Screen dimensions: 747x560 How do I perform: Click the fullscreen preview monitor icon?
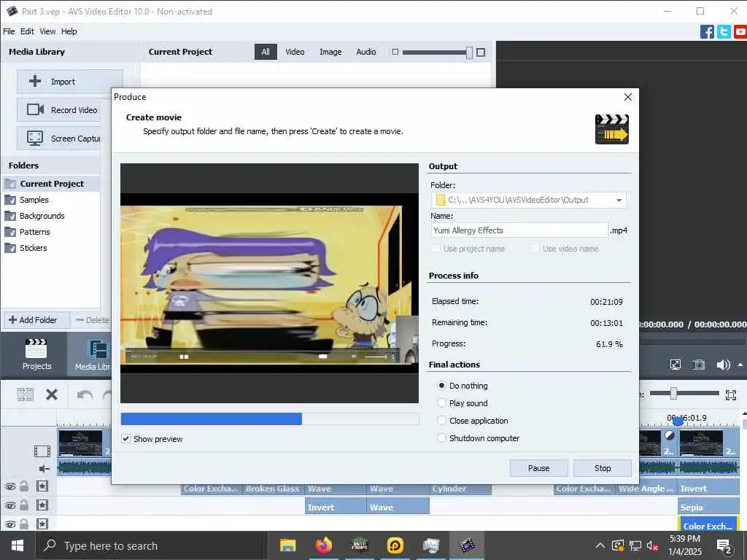676,365
